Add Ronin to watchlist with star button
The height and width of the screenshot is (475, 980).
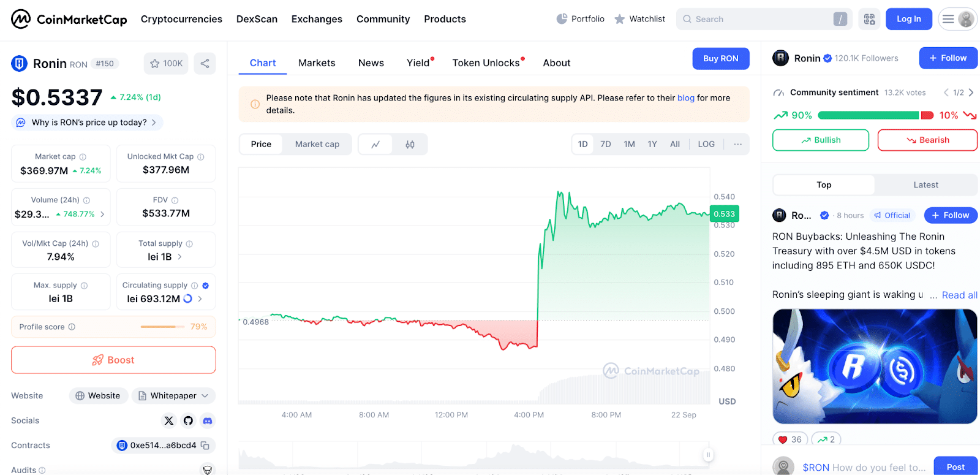tap(167, 63)
